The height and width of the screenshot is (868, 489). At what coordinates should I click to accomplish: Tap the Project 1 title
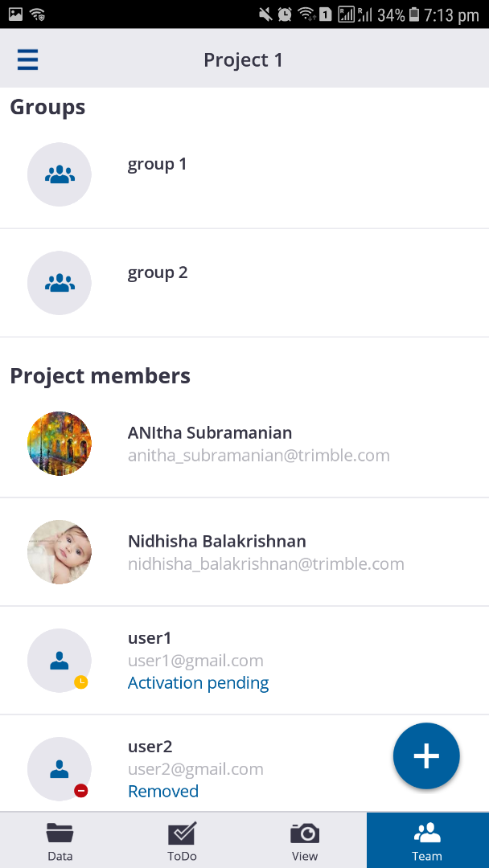click(243, 60)
